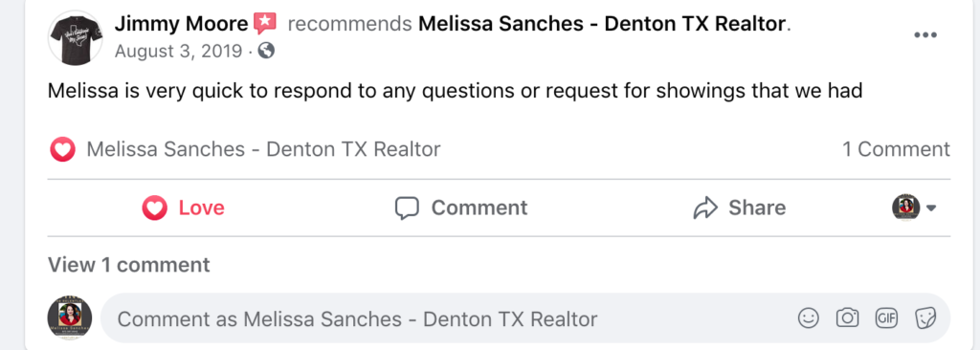This screenshot has width=980, height=350.
Task: Click the red recommendation star badge
Action: pyautogui.click(x=265, y=24)
